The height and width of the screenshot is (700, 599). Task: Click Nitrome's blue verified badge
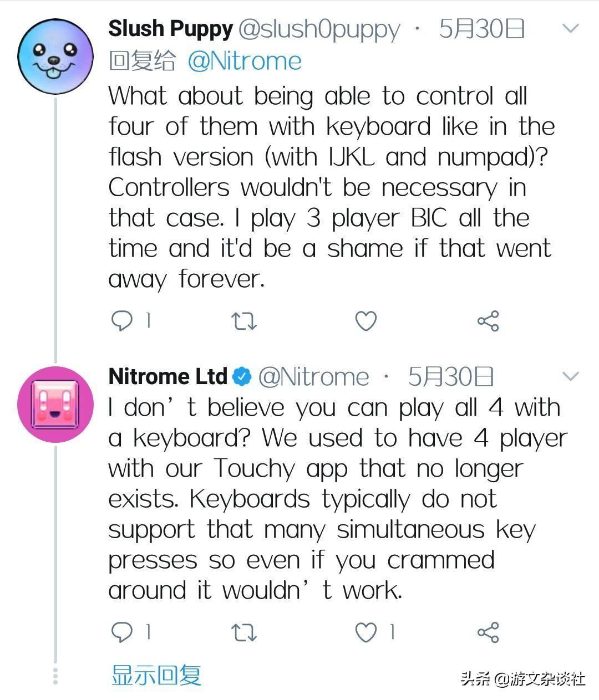[241, 377]
